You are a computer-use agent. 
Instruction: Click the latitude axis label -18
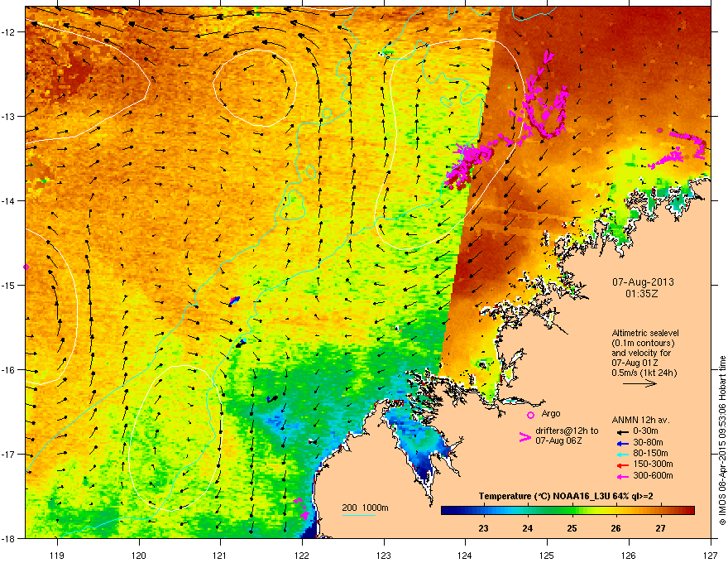pyautogui.click(x=8, y=538)
